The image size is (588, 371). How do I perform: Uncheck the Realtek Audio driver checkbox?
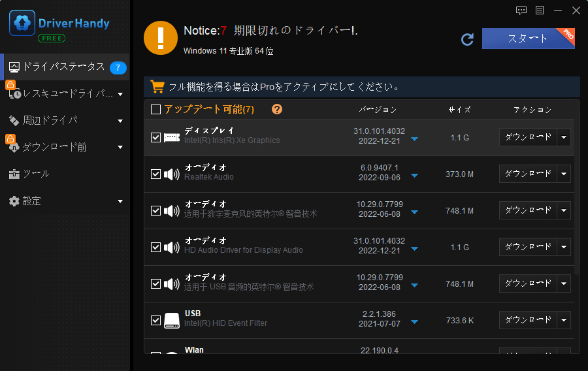pyautogui.click(x=155, y=174)
